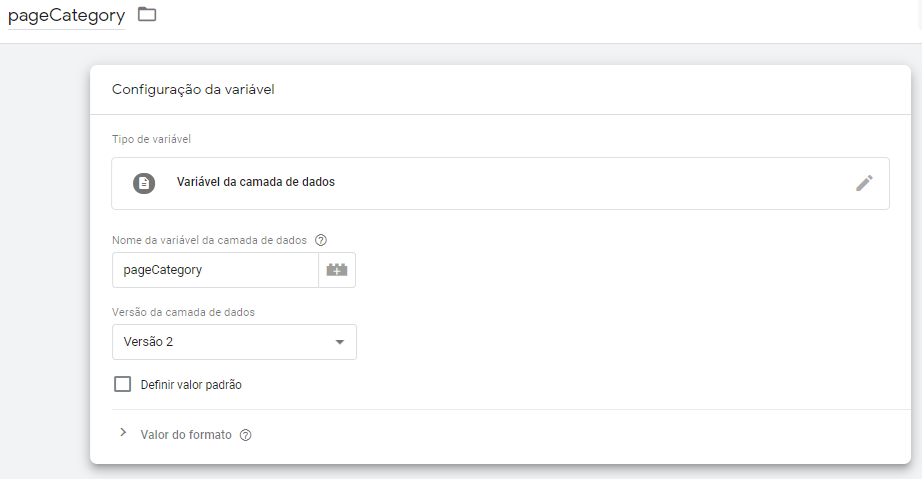Open help for Nome da variável field
Image resolution: width=922 pixels, height=479 pixels.
pos(320,240)
